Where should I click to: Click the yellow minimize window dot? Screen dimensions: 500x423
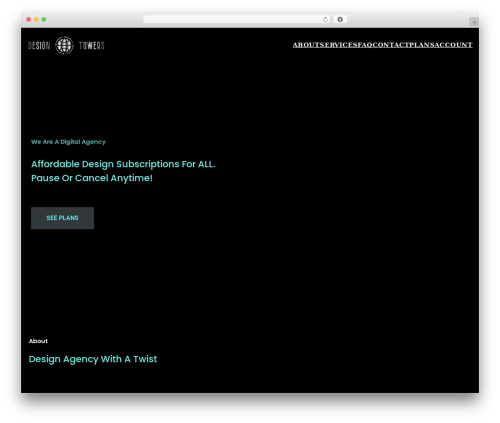pyautogui.click(x=36, y=19)
